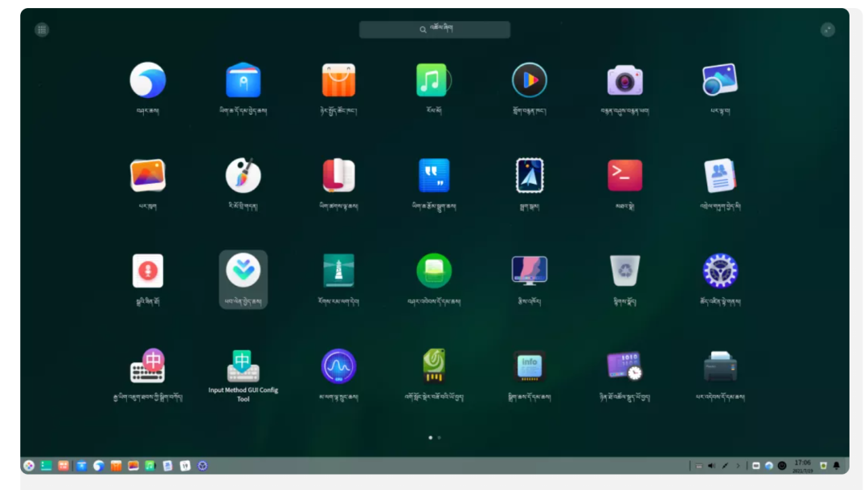Open the keyboard app with pink 中 badge
The width and height of the screenshot is (868, 490).
[x=148, y=365]
